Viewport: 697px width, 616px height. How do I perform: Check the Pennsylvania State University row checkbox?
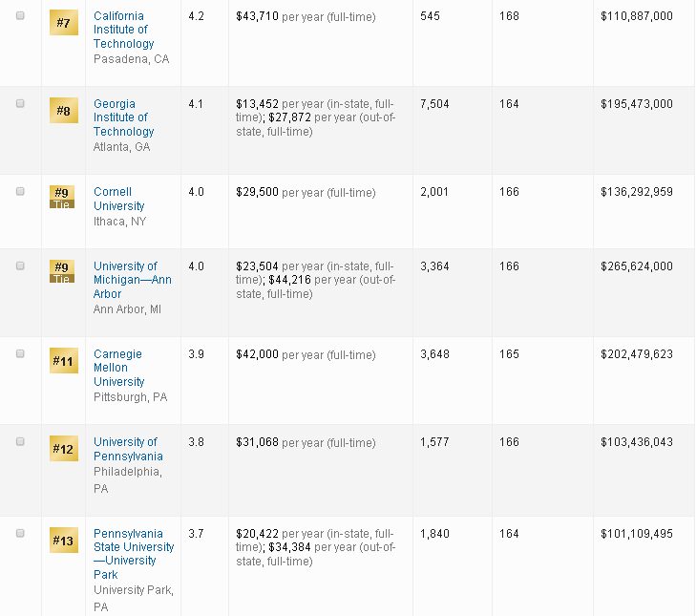click(20, 534)
